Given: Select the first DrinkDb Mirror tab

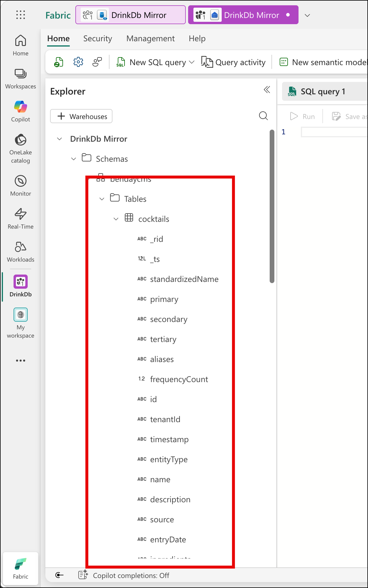Looking at the screenshot, I should 130,15.
